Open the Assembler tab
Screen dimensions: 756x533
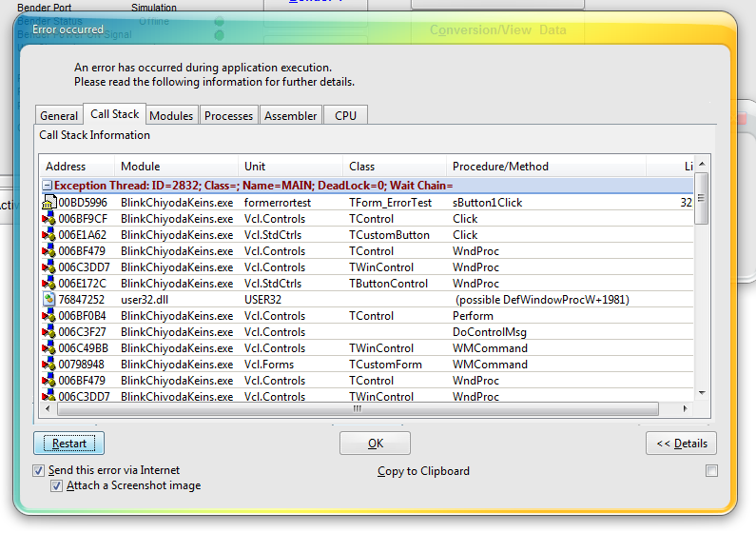coord(290,116)
